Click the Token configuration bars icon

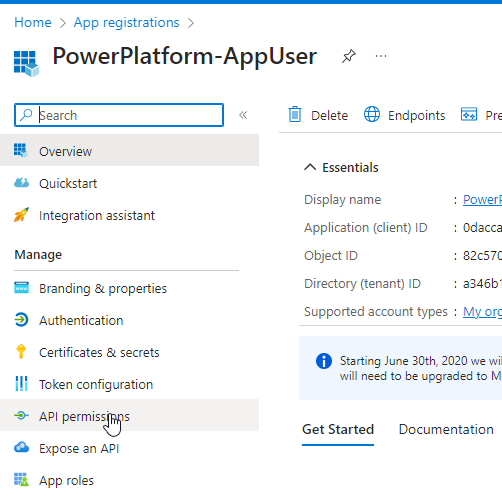(21, 383)
